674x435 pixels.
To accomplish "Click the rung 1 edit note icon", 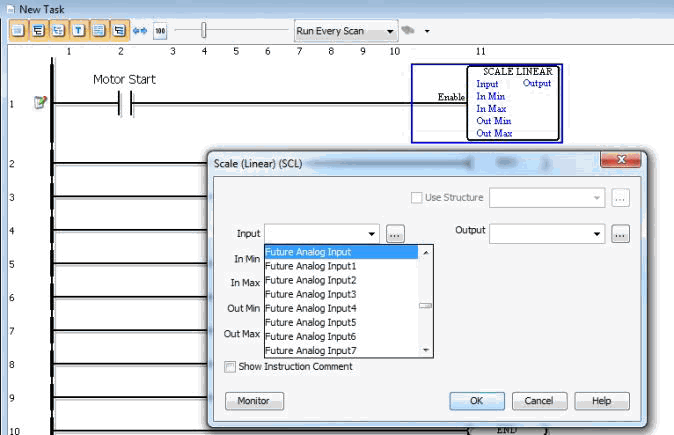I will coord(40,102).
